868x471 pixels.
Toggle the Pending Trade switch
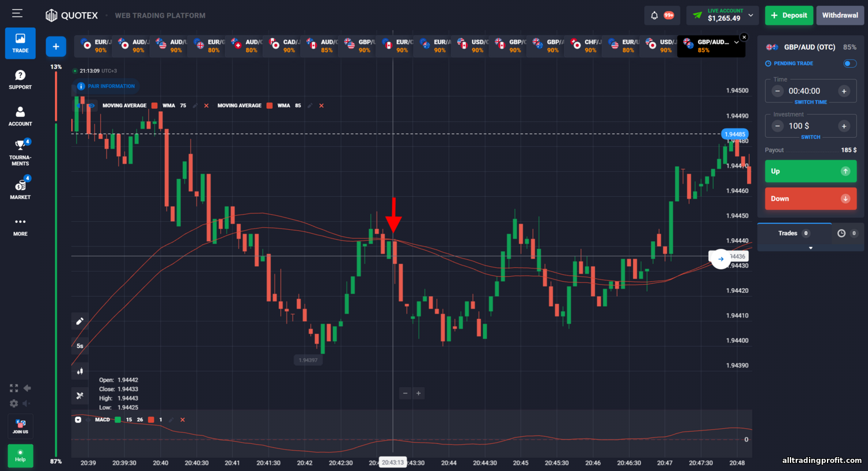(849, 63)
